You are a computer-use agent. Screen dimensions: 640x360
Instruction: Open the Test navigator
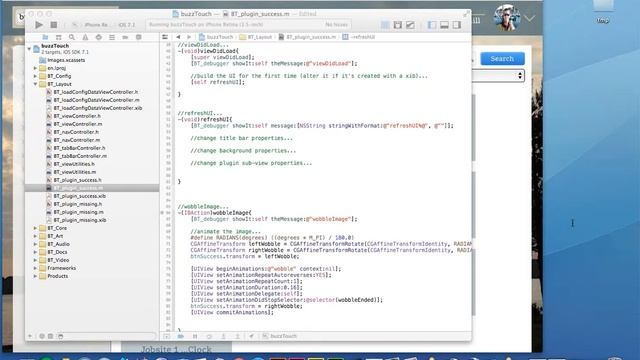click(x=98, y=37)
